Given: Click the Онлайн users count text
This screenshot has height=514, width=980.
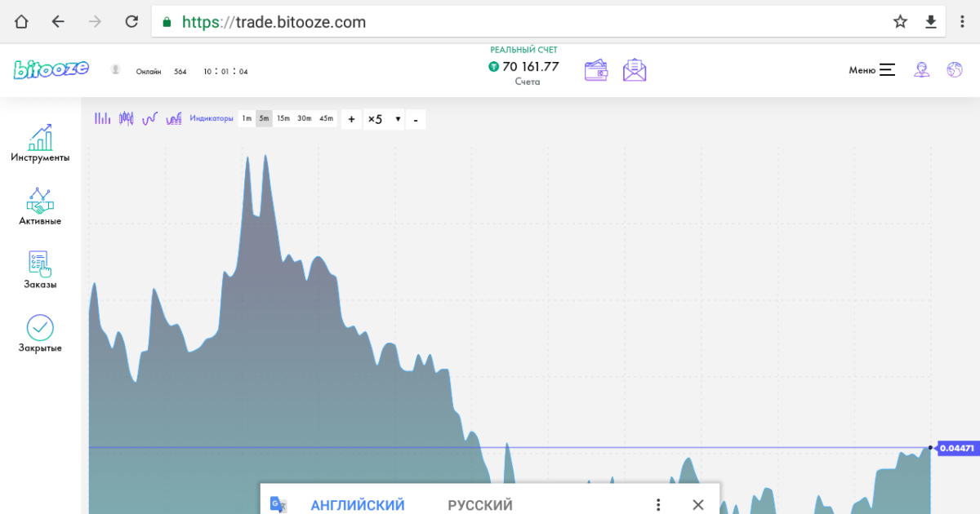Looking at the screenshot, I should coord(161,72).
